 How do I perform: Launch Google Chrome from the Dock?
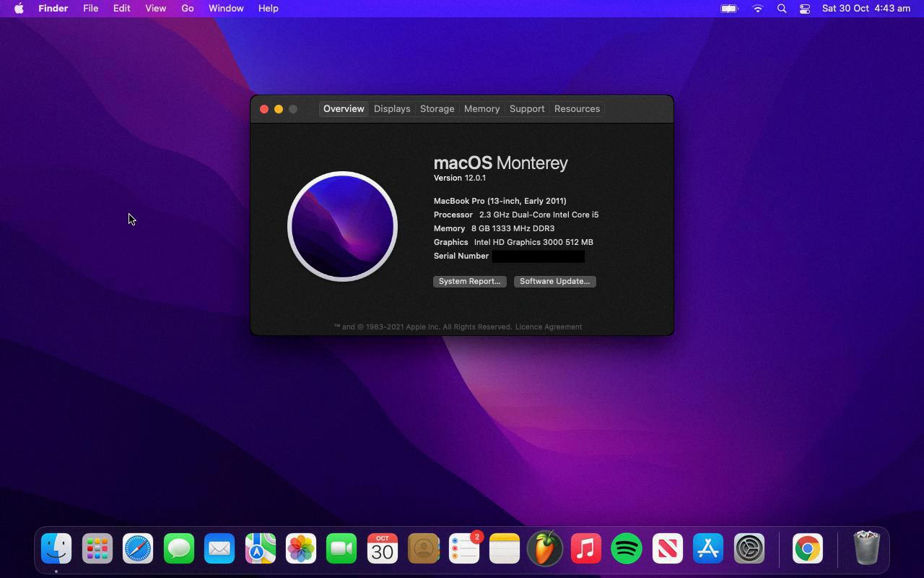coord(806,549)
